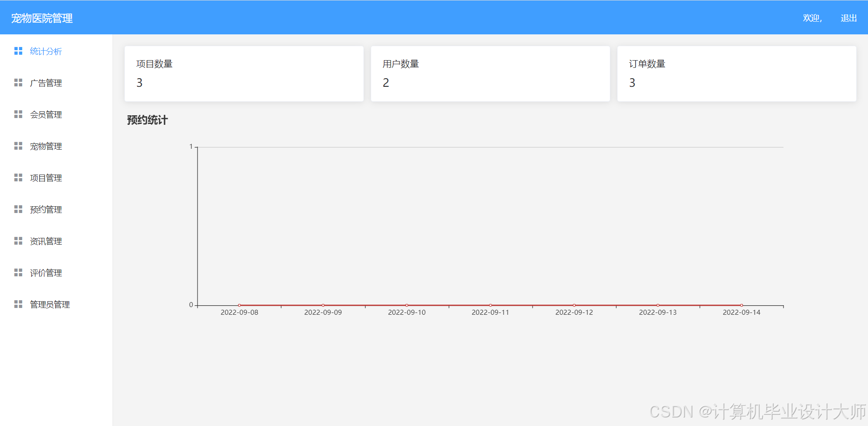
Task: Click the chart data point for 2022-09-11
Action: click(491, 305)
